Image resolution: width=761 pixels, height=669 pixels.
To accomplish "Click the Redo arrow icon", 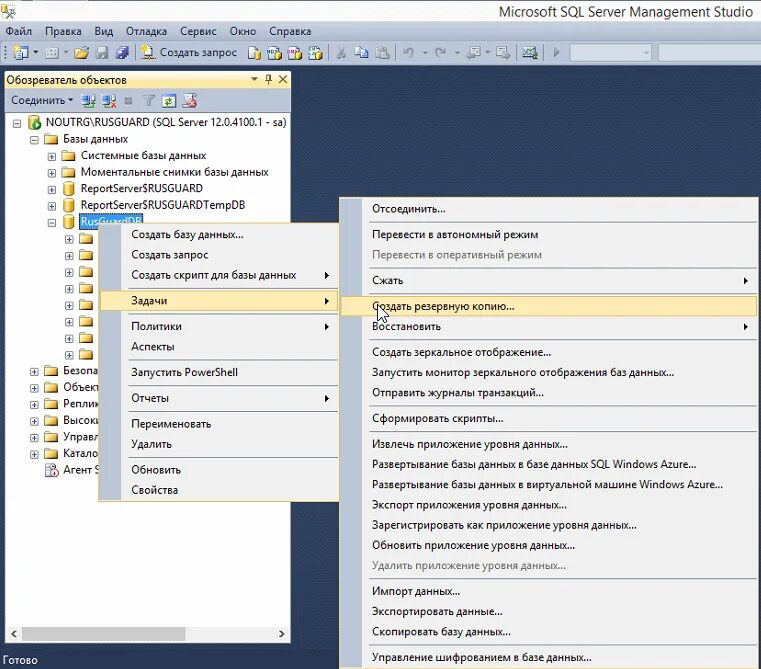I will pyautogui.click(x=441, y=52).
